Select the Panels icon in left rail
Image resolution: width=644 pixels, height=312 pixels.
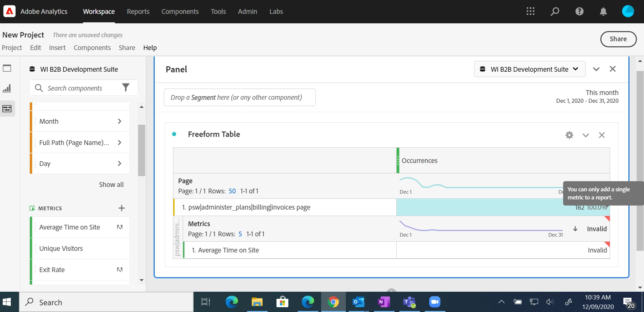[x=7, y=68]
